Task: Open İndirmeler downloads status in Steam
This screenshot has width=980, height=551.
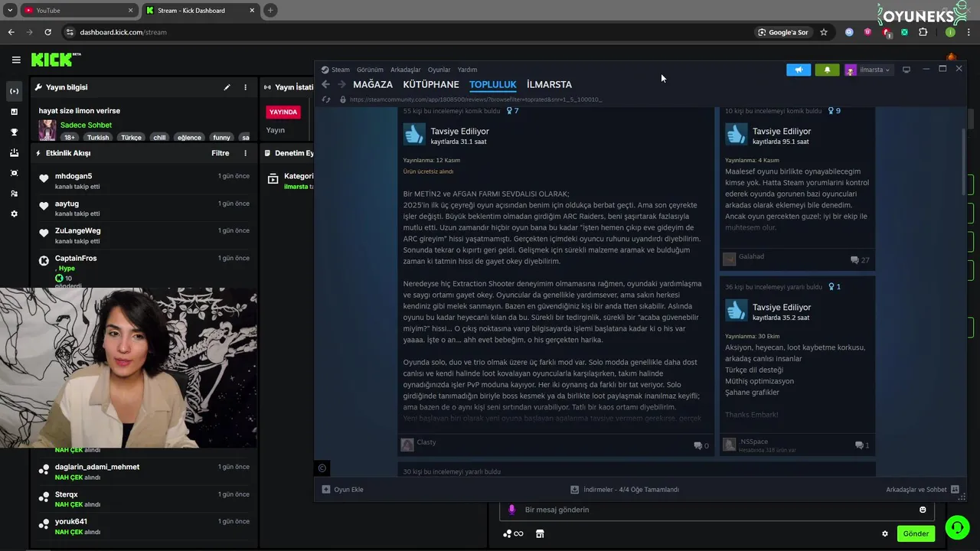Action: click(625, 490)
